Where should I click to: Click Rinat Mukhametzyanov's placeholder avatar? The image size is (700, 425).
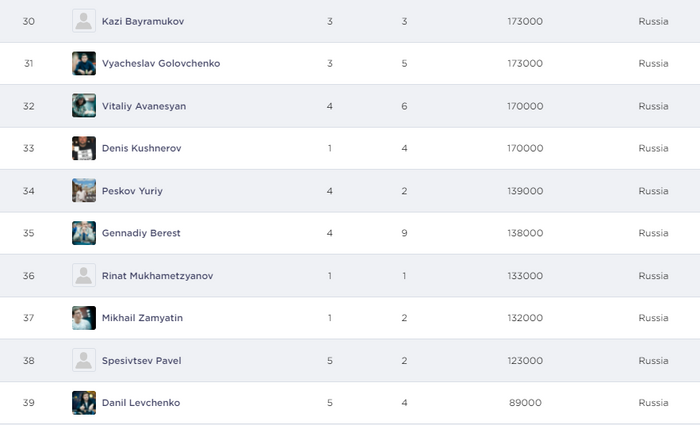click(x=84, y=276)
